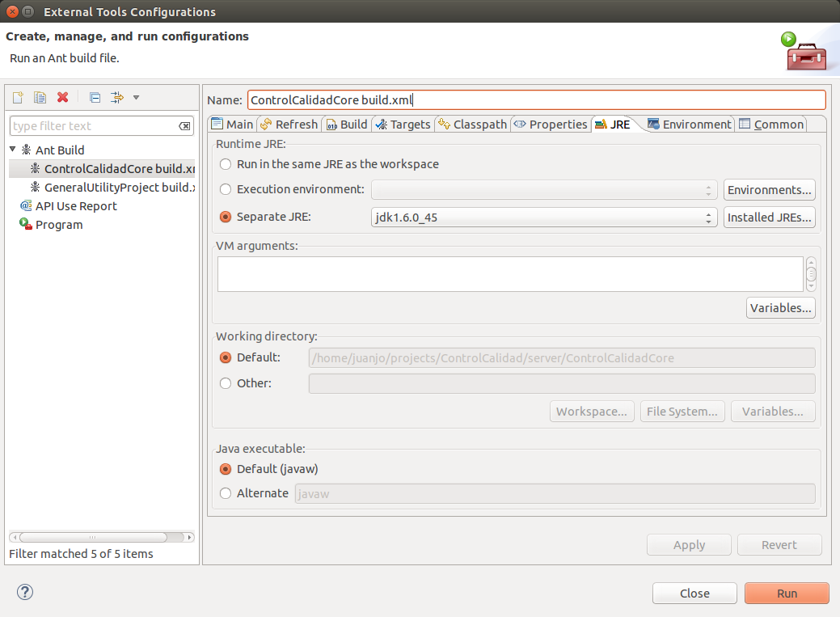
Task: Enable 'Run in the same JRE as workspace'
Action: click(x=225, y=164)
